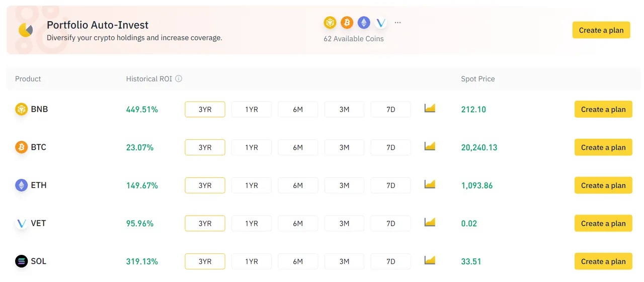Select the 7D period for ETH
Screen dimensions: 644x282
(x=391, y=185)
